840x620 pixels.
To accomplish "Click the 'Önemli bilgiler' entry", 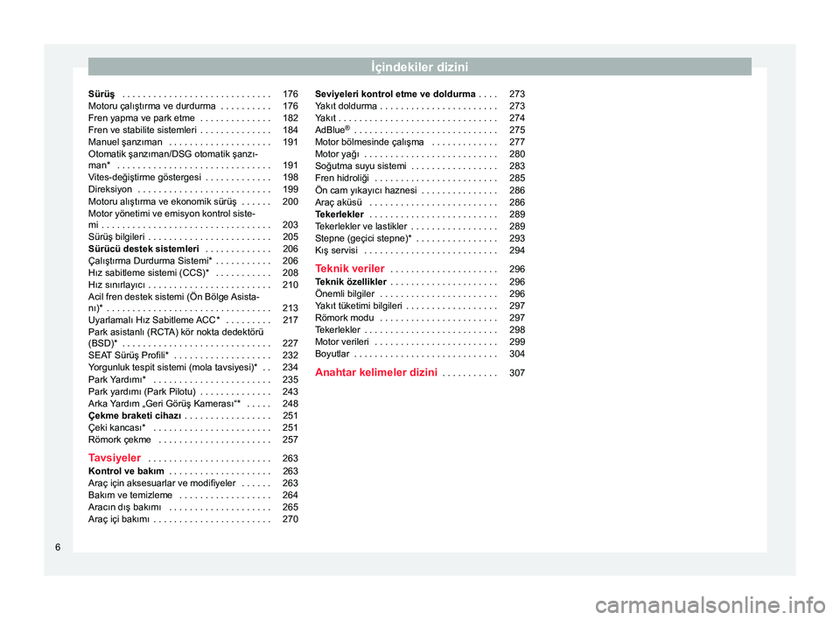I will (420, 294).
